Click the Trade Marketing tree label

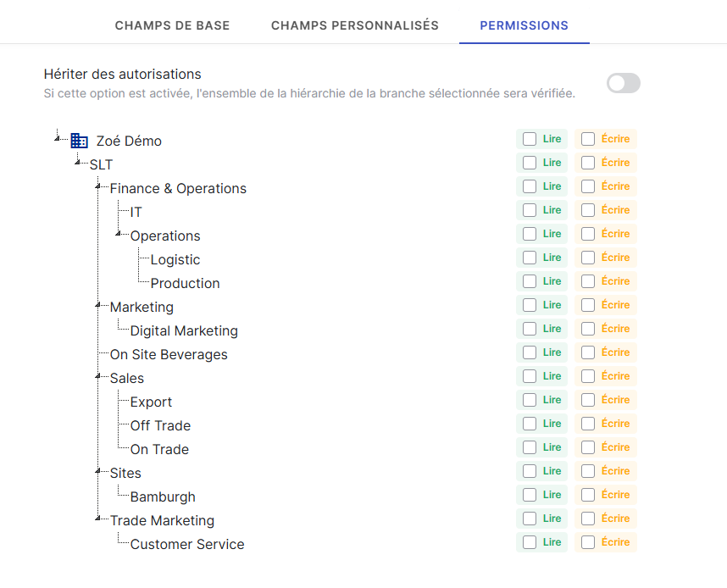click(162, 520)
